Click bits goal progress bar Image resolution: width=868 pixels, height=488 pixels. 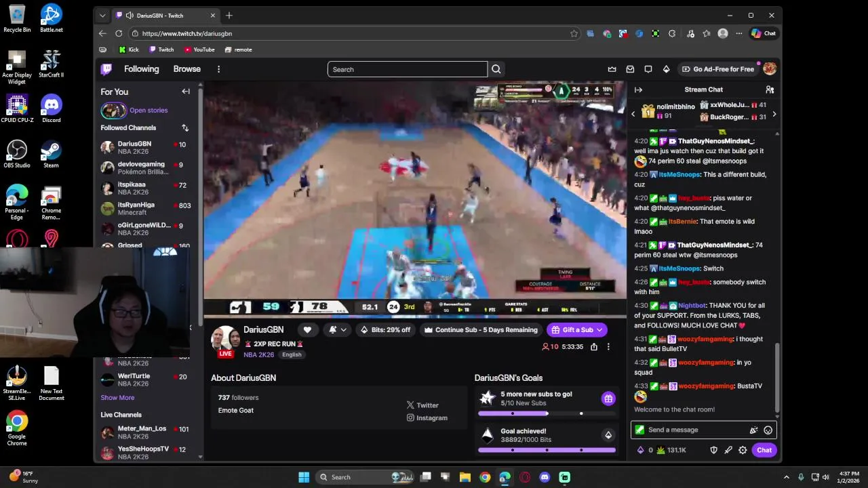point(547,449)
